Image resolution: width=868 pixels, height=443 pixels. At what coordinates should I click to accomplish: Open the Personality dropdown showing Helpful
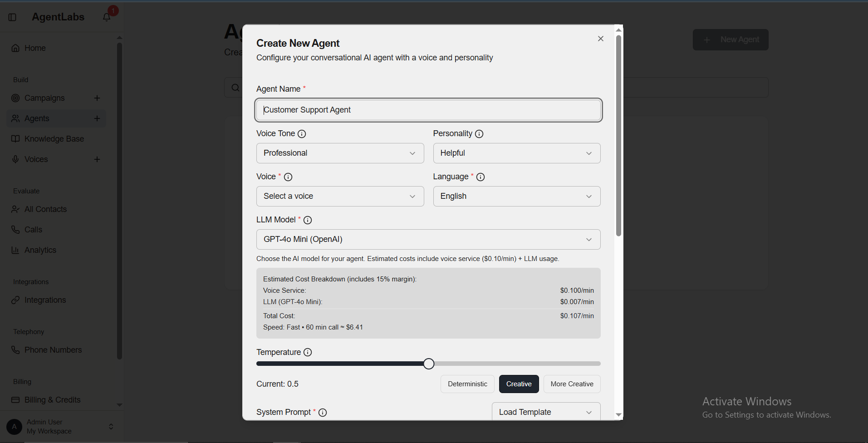coord(516,153)
